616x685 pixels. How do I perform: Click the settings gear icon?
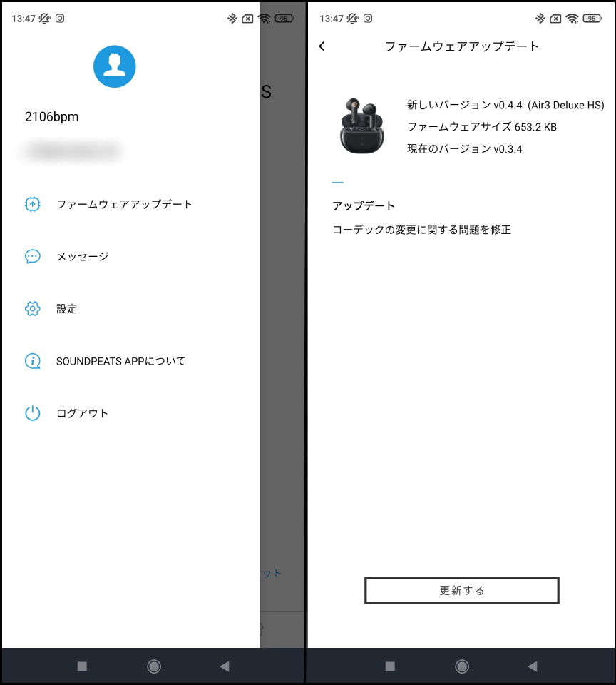[33, 309]
